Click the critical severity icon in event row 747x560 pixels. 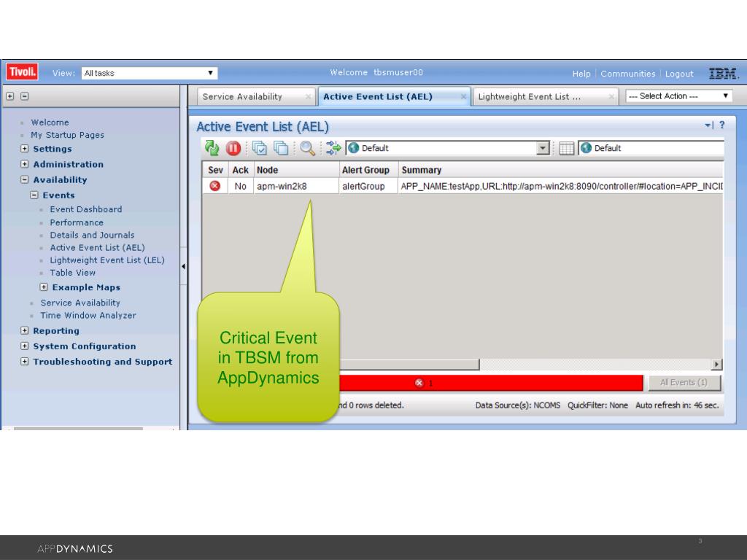click(x=215, y=186)
